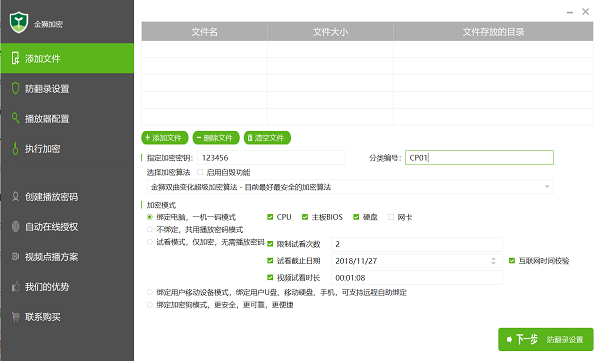The height and width of the screenshot is (361, 600).
Task: Click the 指定加密密钥 input field
Action: [x=271, y=158]
